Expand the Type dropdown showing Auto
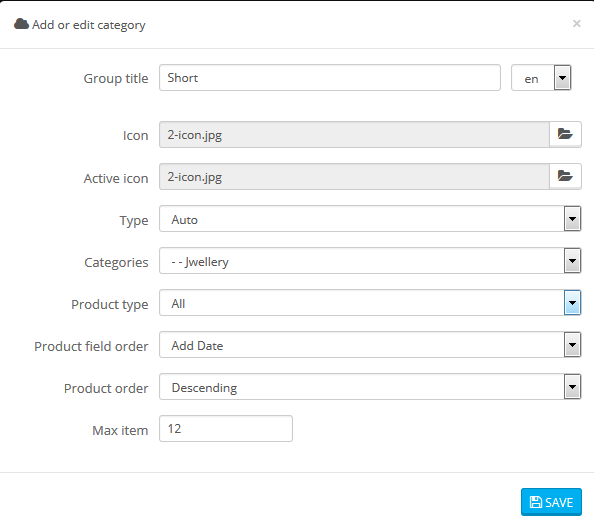This screenshot has height=528, width=594. pyautogui.click(x=370, y=219)
